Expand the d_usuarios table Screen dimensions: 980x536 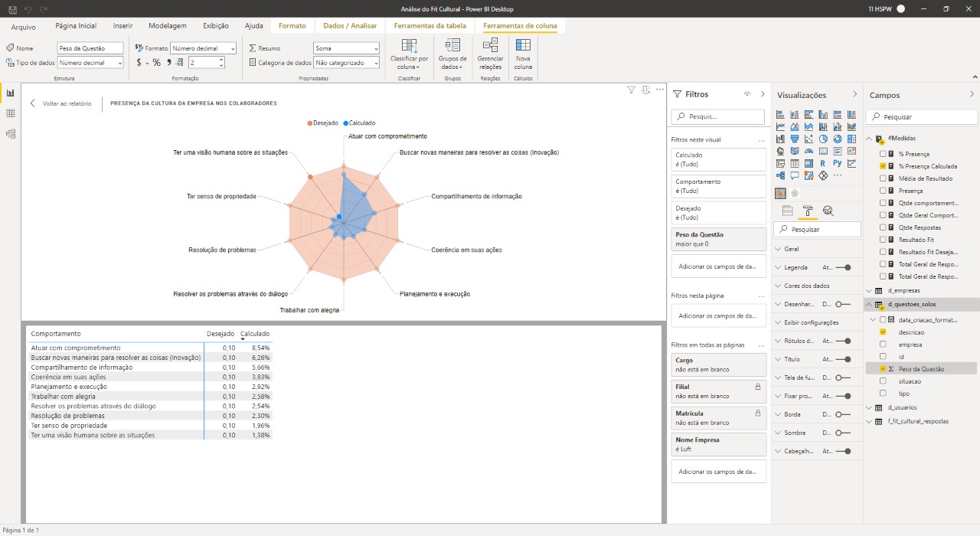tap(868, 407)
